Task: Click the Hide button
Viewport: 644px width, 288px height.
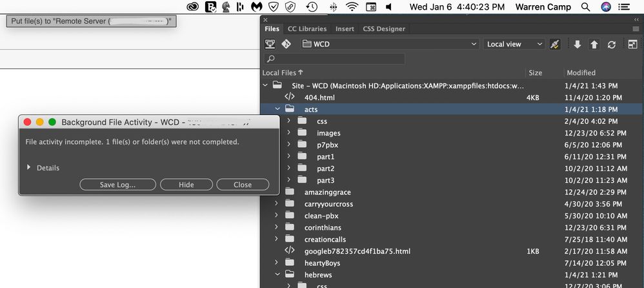Action: click(186, 185)
